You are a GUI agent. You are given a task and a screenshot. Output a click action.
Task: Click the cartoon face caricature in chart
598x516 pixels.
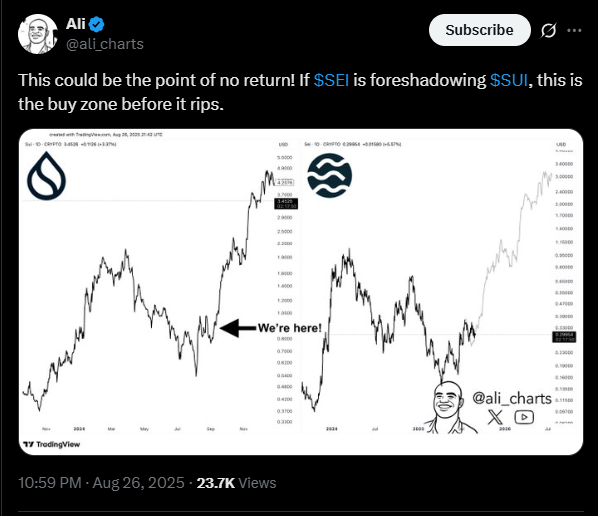[x=449, y=406]
